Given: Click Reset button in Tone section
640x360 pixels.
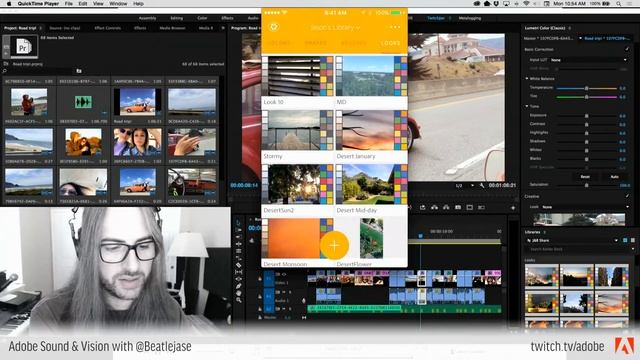Looking at the screenshot, I should pyautogui.click(x=585, y=177).
